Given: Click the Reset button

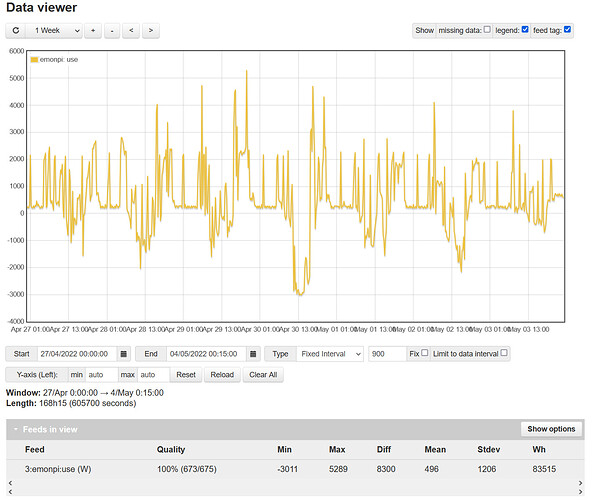Looking at the screenshot, I should [x=186, y=375].
